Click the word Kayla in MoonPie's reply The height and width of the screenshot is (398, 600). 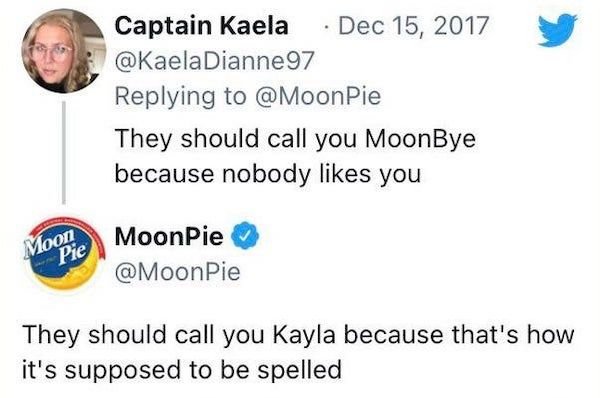[304, 335]
